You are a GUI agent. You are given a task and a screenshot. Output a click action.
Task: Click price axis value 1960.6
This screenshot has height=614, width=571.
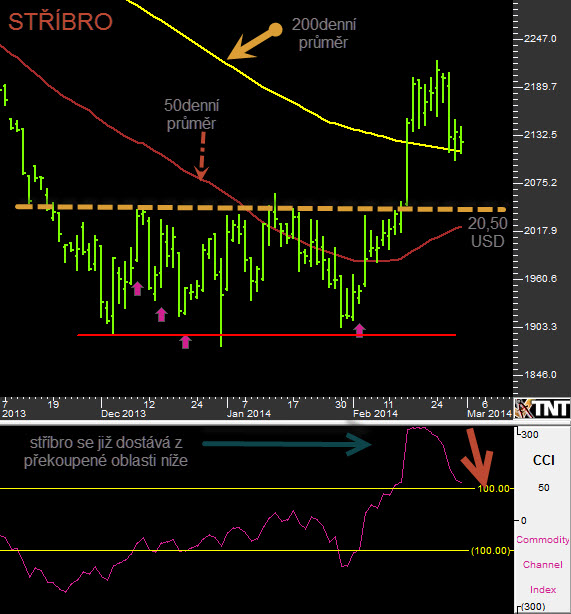point(540,278)
